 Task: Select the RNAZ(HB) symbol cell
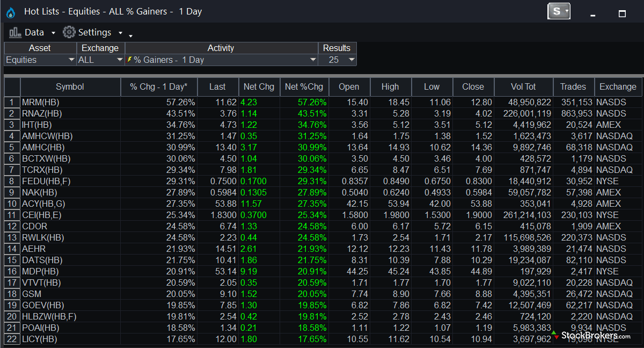click(x=42, y=113)
